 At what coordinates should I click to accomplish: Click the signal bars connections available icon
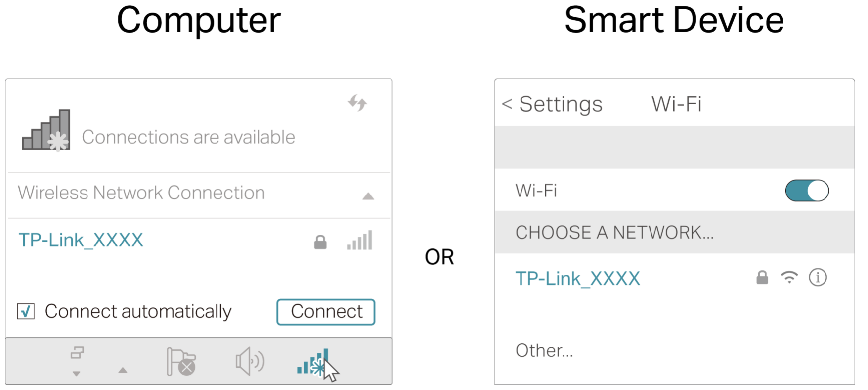pos(46,131)
